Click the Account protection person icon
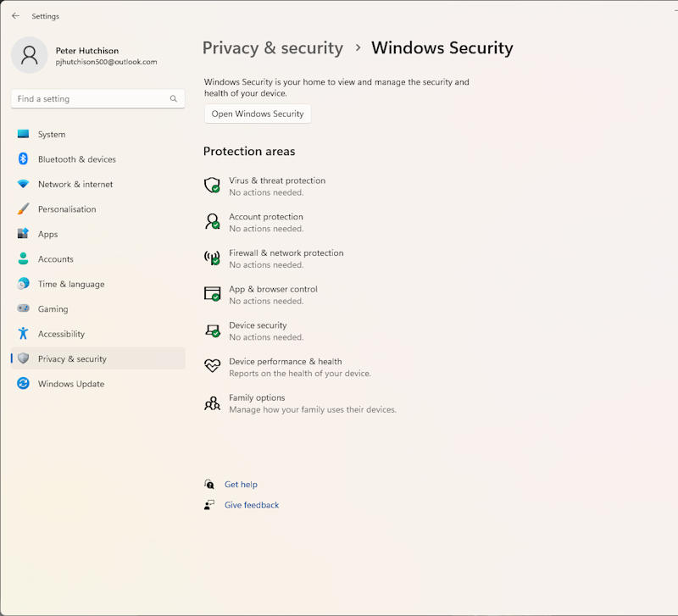The image size is (678, 616). [x=212, y=221]
